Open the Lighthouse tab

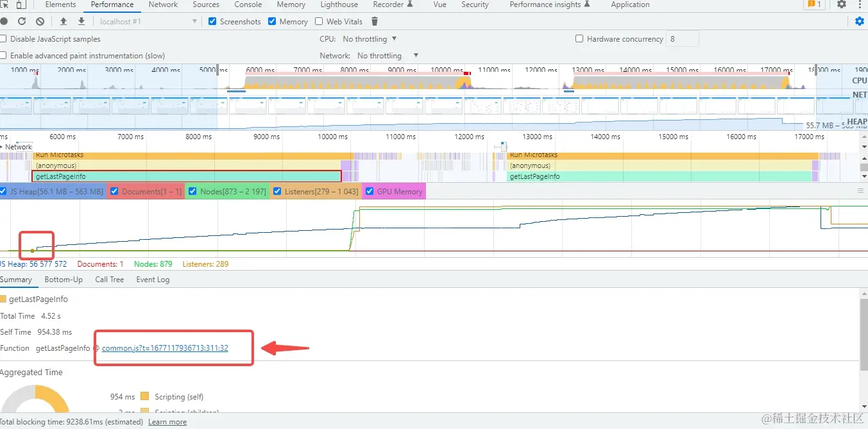(339, 4)
